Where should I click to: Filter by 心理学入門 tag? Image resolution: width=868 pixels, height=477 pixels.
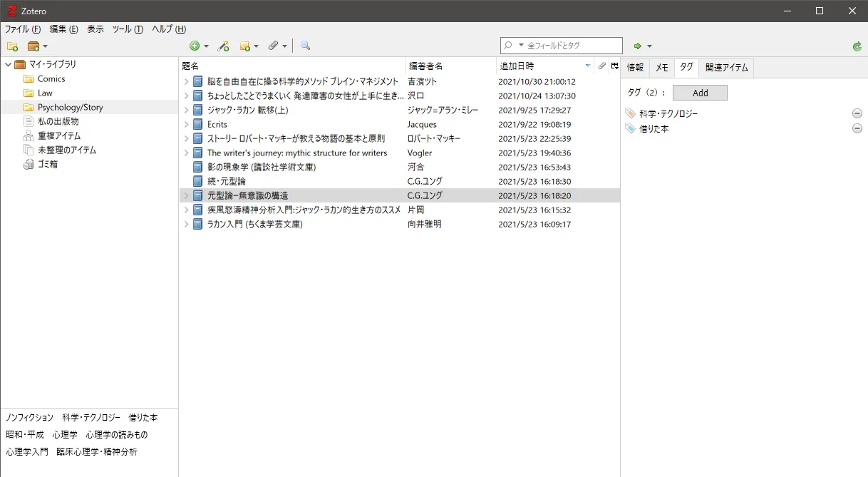(27, 452)
